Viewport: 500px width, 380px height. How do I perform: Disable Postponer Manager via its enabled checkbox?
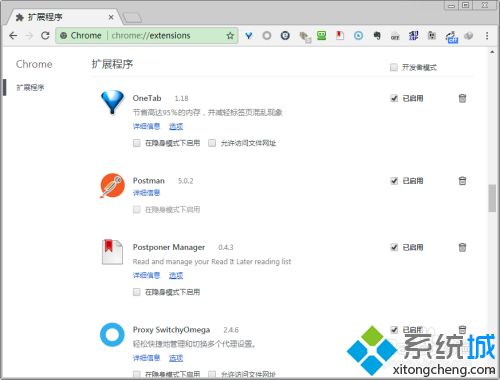coord(394,247)
